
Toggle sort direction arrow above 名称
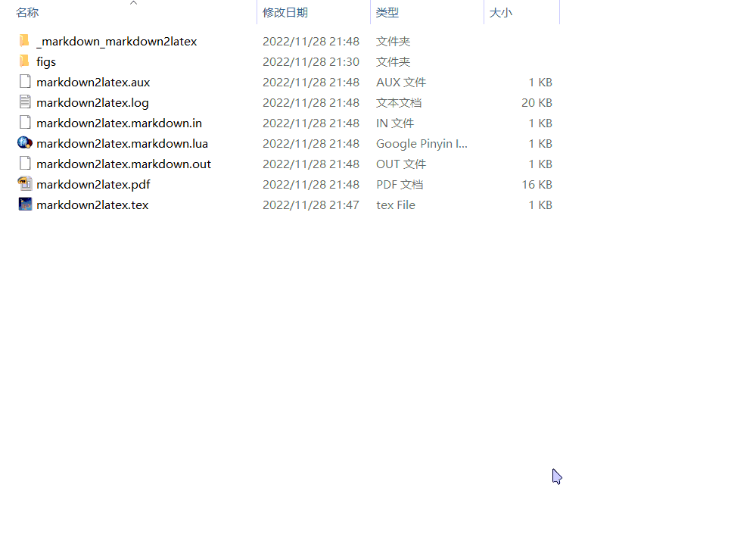pyautogui.click(x=133, y=3)
